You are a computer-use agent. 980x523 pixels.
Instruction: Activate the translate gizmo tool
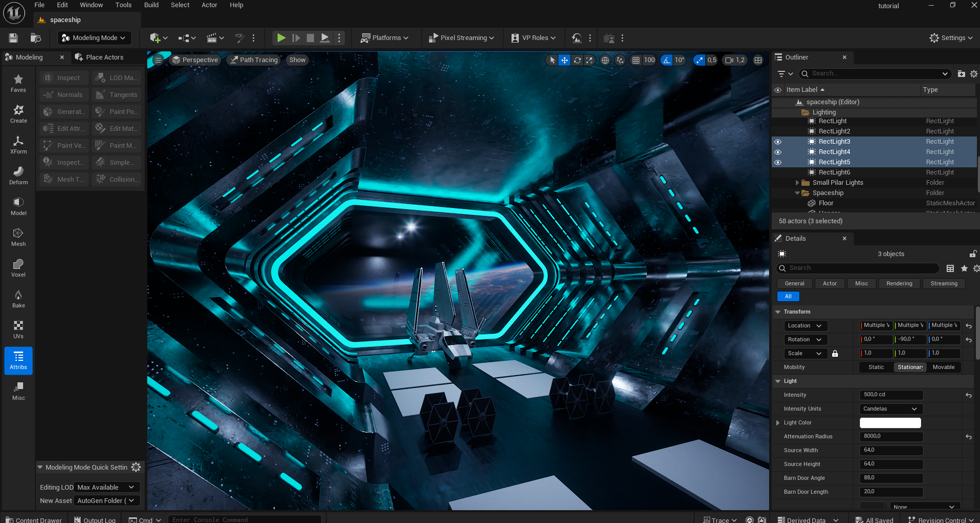pyautogui.click(x=564, y=60)
